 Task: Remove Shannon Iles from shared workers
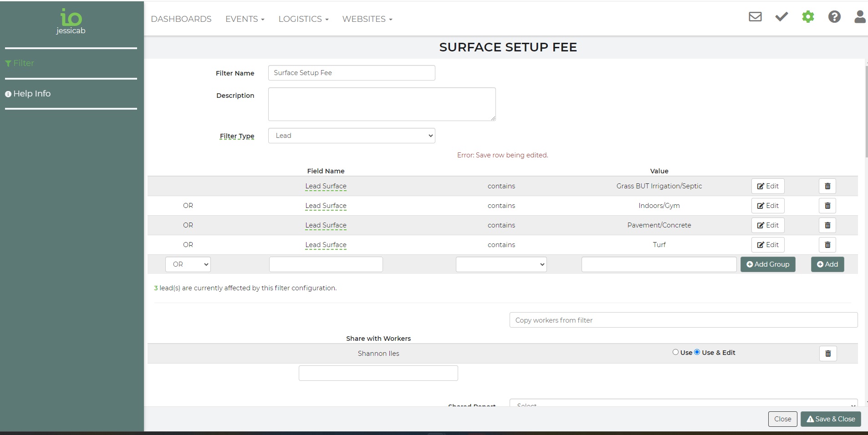pos(828,354)
